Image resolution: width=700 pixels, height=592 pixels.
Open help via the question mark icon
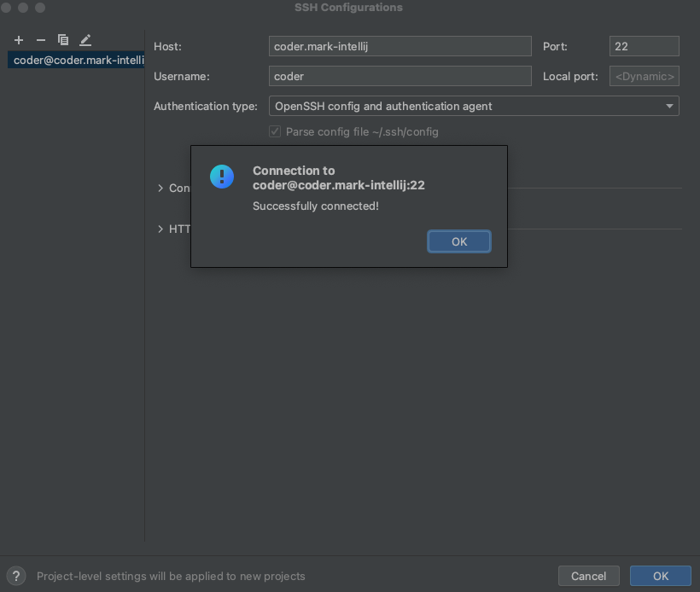click(15, 576)
